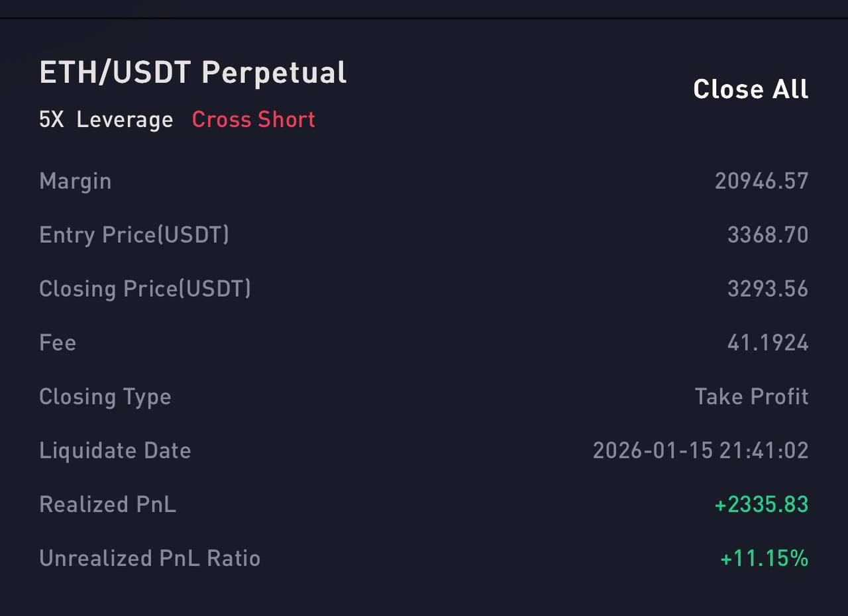The height and width of the screenshot is (616, 848).
Task: Select the green +11.15% ratio value
Action: [764, 558]
